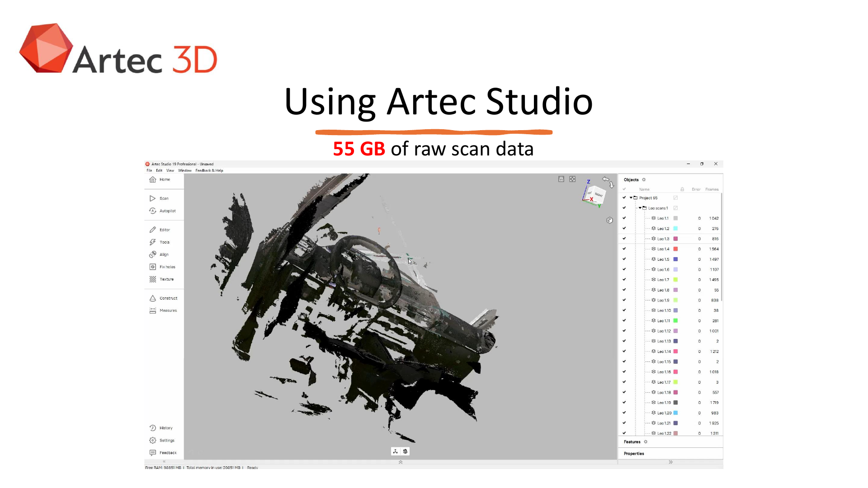Click Leo 1.2 cyan color swatch
Image resolution: width=868 pixels, height=488 pixels.
[x=675, y=229]
